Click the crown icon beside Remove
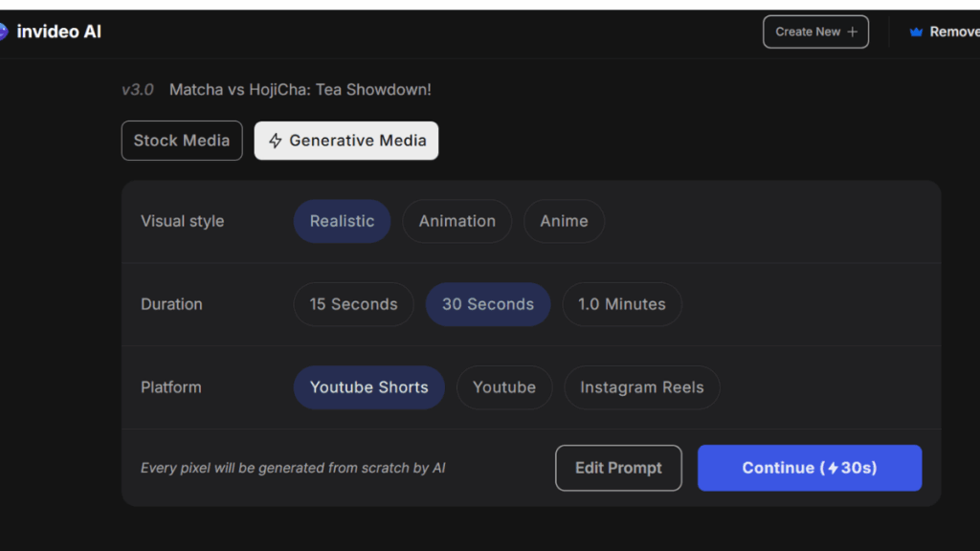 pyautogui.click(x=916, y=32)
